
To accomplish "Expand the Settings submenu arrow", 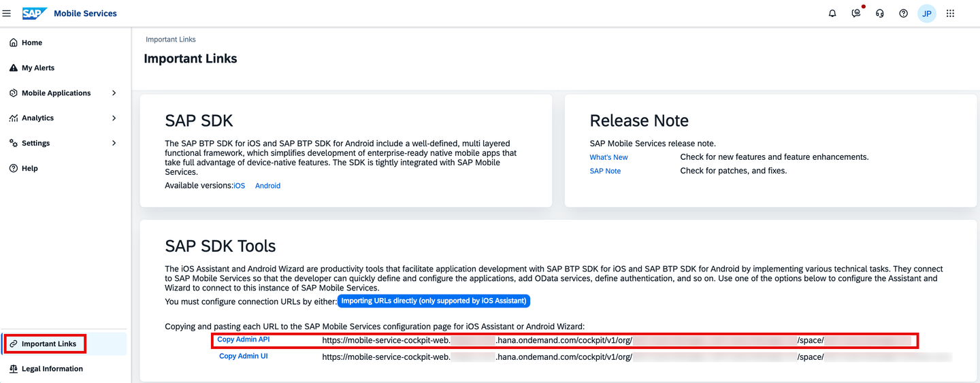I will (114, 143).
